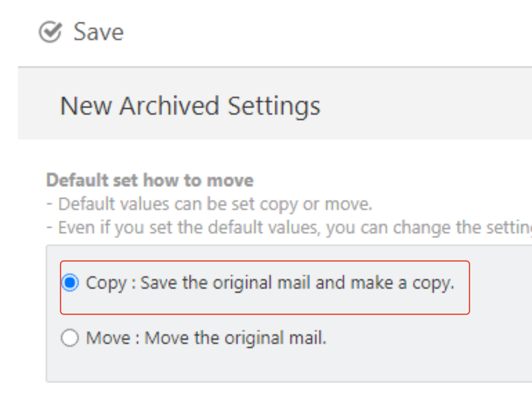Click the word 'Copy' before the colon
The height and width of the screenshot is (413, 532).
[106, 283]
